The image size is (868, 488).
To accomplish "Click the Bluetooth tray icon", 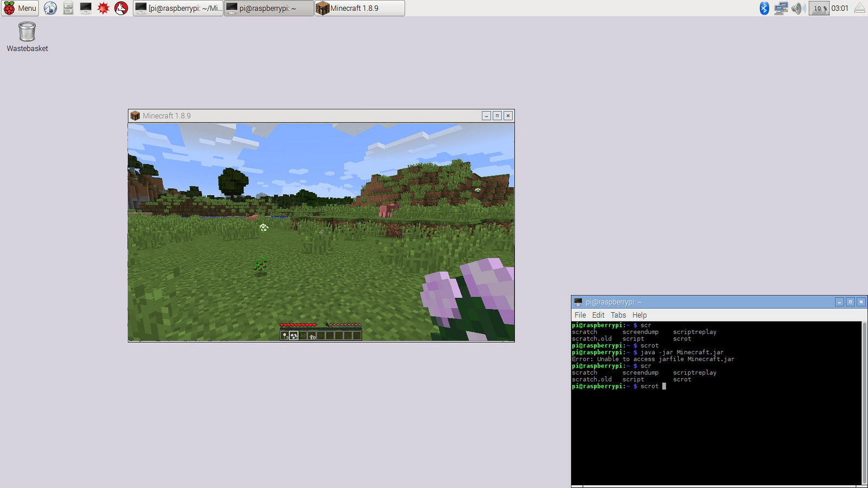I will pyautogui.click(x=764, y=8).
